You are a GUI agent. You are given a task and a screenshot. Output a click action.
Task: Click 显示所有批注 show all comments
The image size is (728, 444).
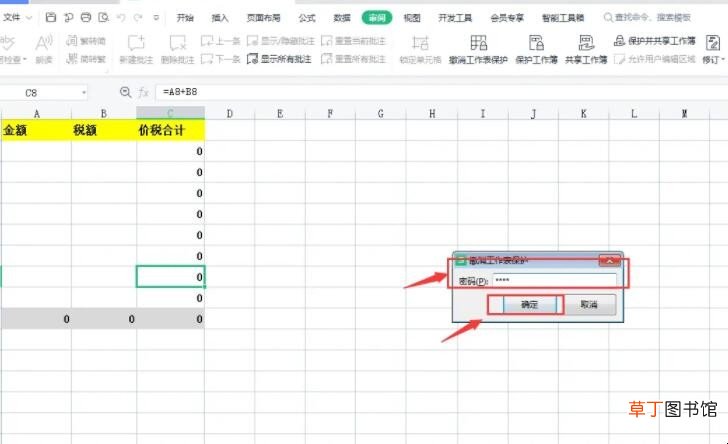279,59
